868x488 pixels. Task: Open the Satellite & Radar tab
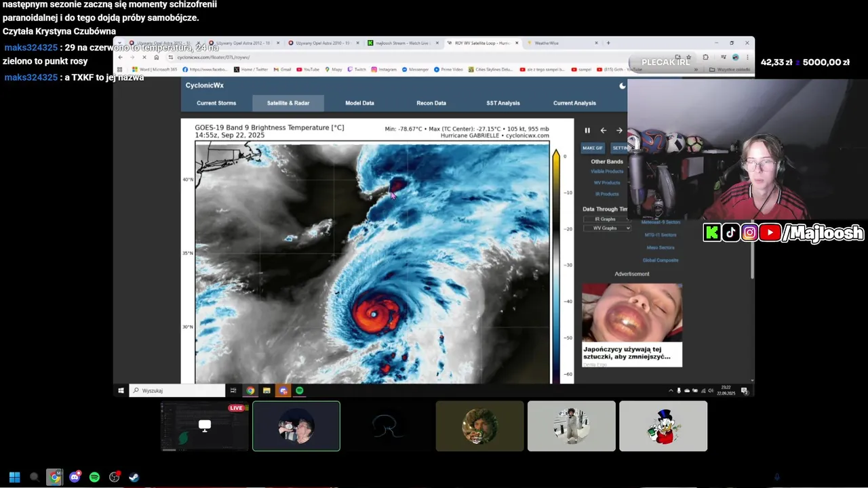pos(288,103)
